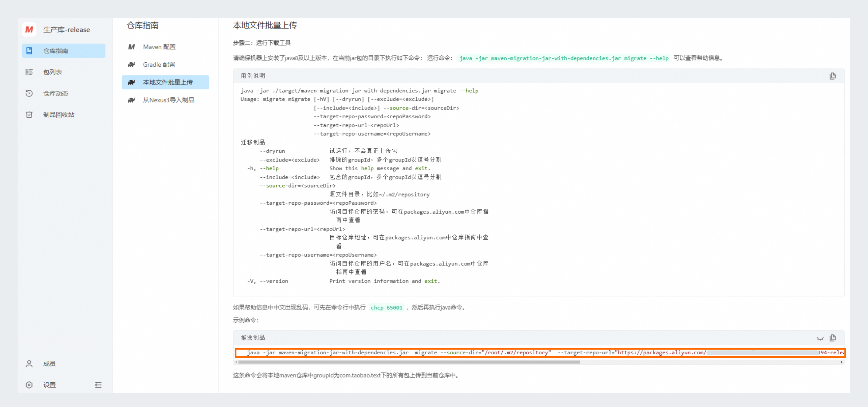This screenshot has height=407, width=868.
Task: Copy the 推送制品 command
Action: 833,338
